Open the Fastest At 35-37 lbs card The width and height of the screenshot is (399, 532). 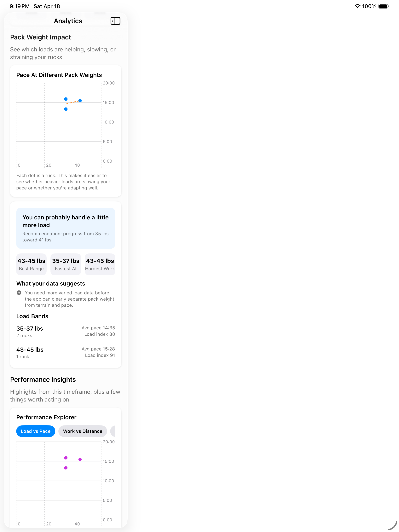[x=66, y=264]
